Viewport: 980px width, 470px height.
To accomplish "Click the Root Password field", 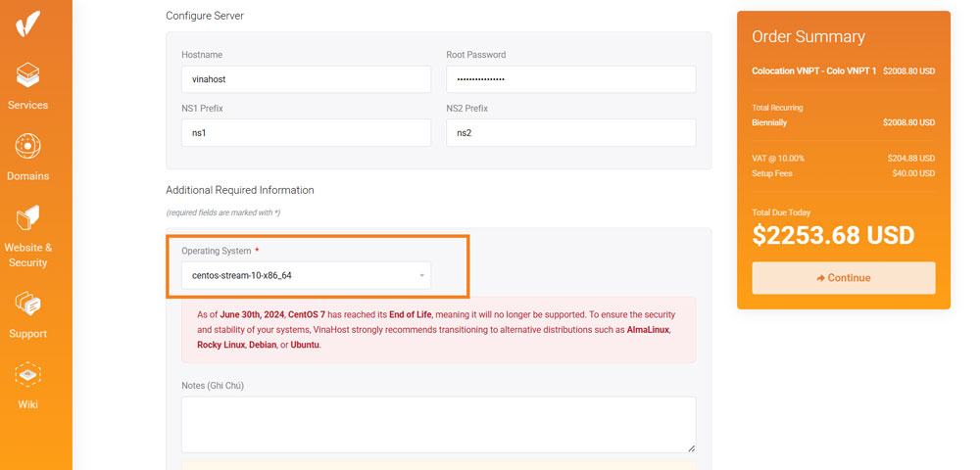I will [570, 79].
